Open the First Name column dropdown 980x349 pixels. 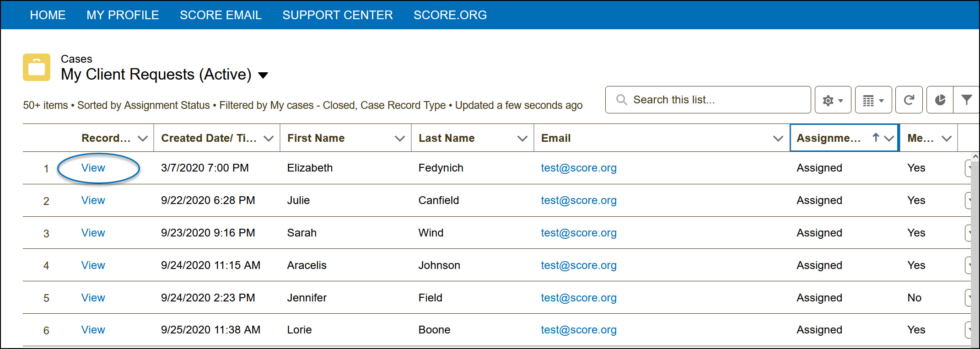(400, 138)
